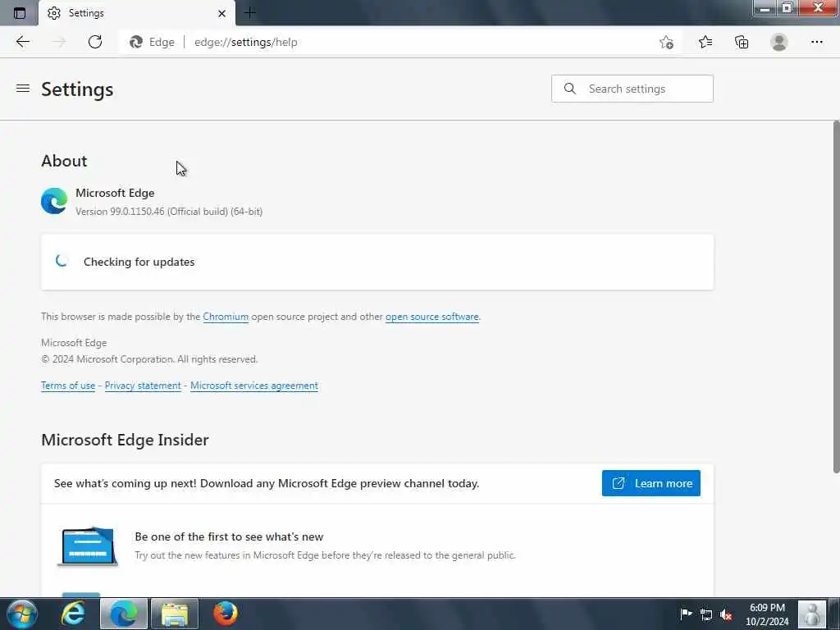Click the taskbar clock showing 6:09 PM
The height and width of the screenshot is (630, 840).
point(767,614)
